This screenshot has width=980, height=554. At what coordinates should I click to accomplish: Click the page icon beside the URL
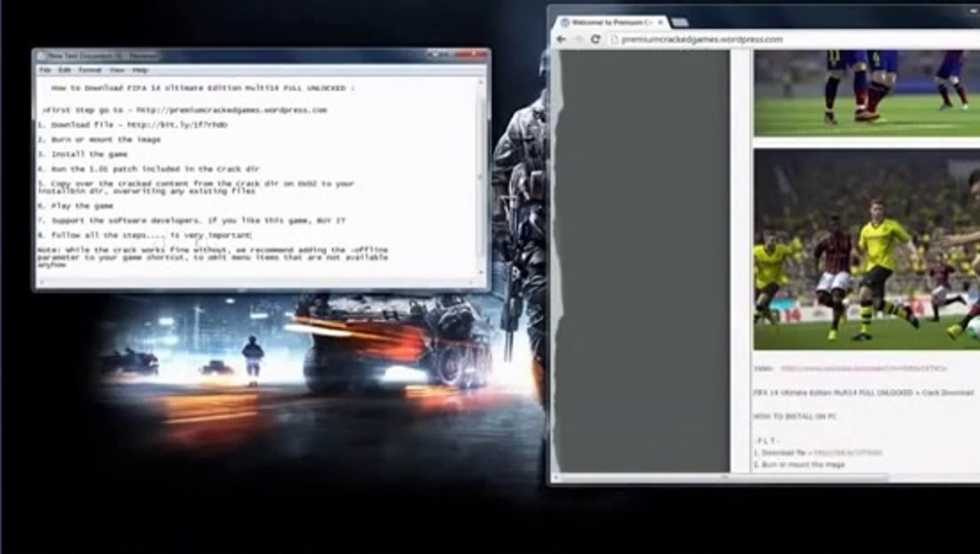[614, 39]
